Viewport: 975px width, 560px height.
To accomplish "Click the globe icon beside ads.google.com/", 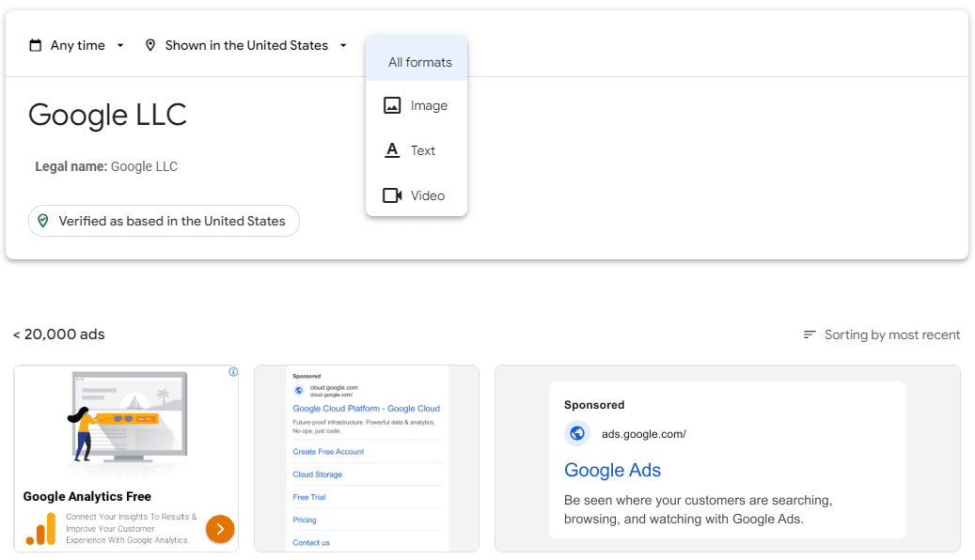I will 577,433.
